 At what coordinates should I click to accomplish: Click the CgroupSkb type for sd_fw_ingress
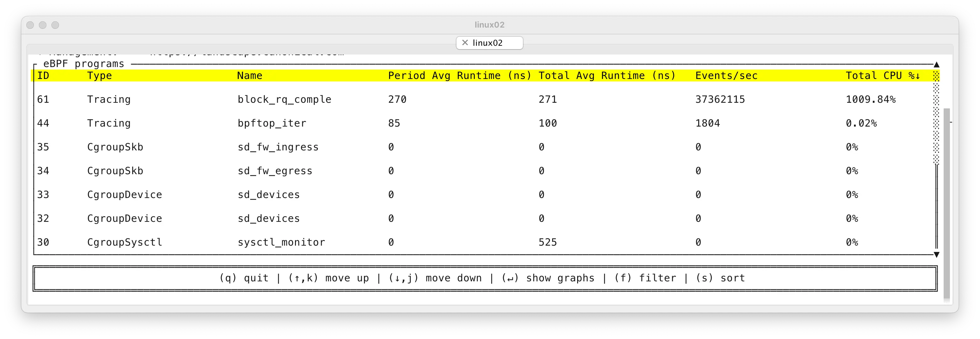115,147
